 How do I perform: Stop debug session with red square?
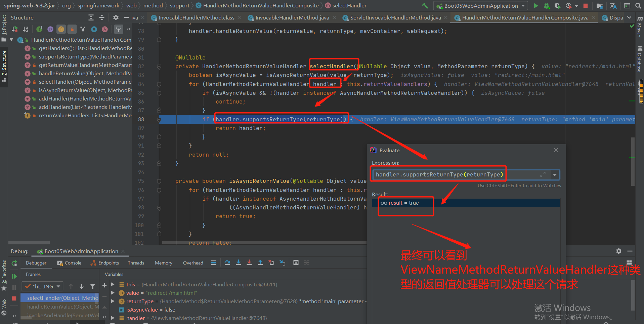tap(14, 298)
